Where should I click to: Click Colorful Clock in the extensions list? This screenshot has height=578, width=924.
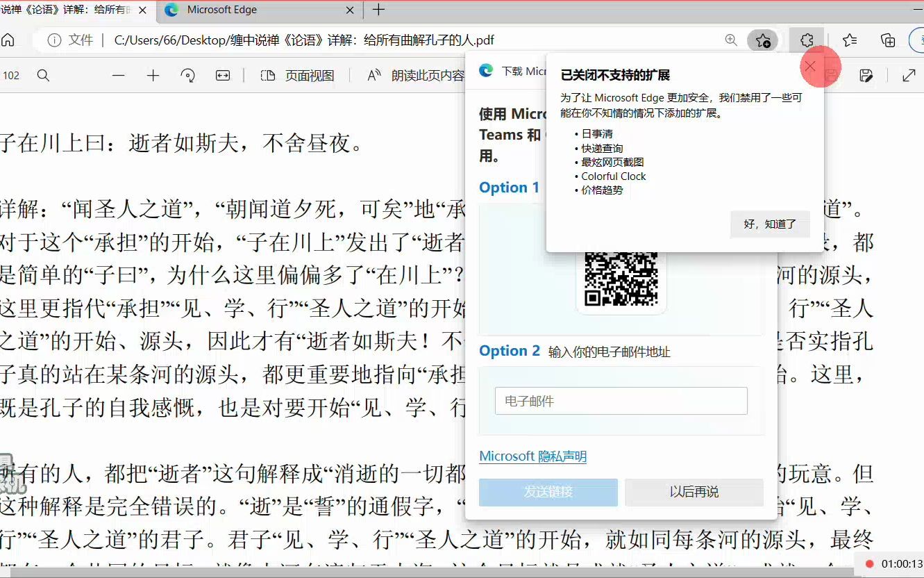(x=614, y=176)
